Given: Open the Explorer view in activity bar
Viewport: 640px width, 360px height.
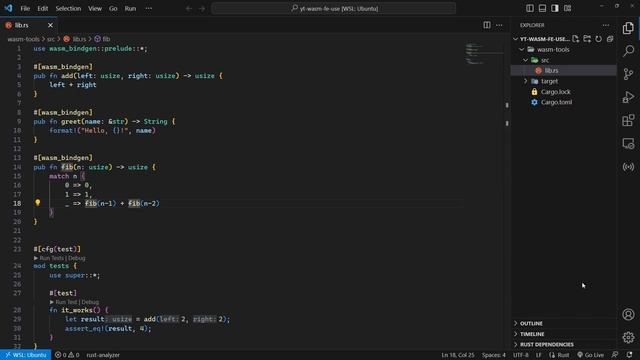Looking at the screenshot, I should click(x=628, y=28).
